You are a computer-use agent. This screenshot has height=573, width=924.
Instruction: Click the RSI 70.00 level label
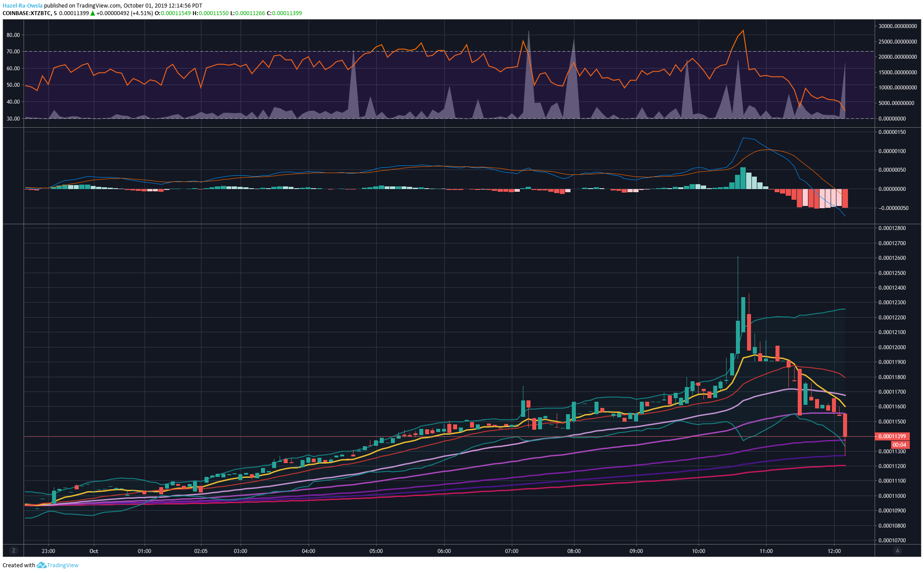pos(13,52)
